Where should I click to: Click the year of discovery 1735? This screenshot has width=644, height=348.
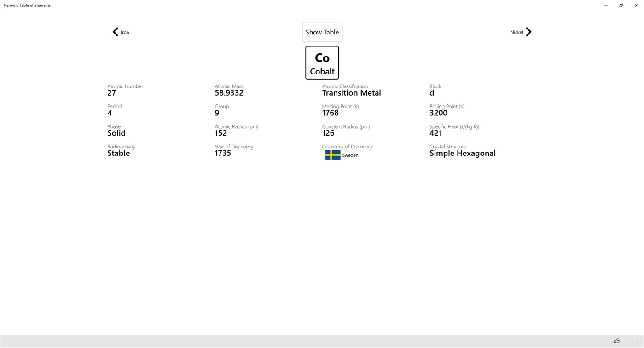(223, 154)
